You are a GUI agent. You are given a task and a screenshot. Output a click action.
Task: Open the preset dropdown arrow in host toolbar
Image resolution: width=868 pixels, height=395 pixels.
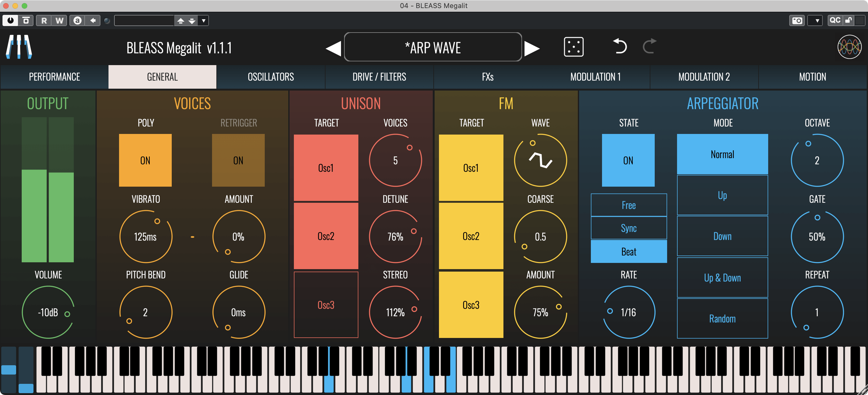tap(204, 20)
